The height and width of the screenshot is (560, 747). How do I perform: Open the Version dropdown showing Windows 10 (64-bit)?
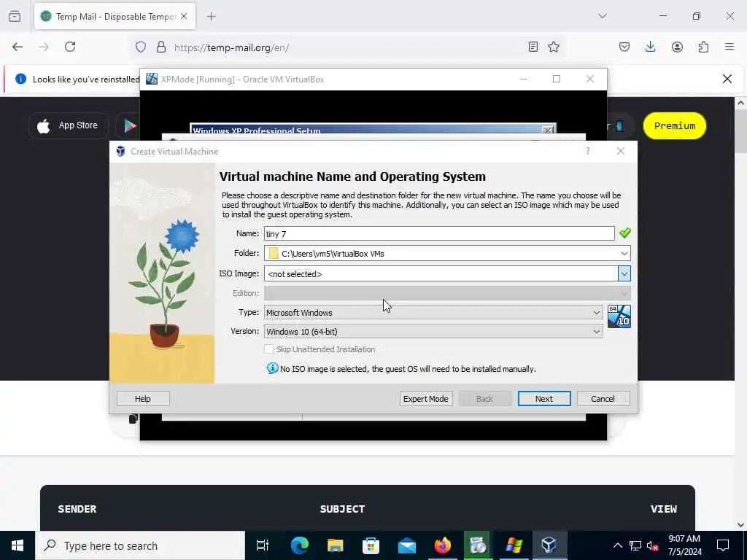pos(433,332)
